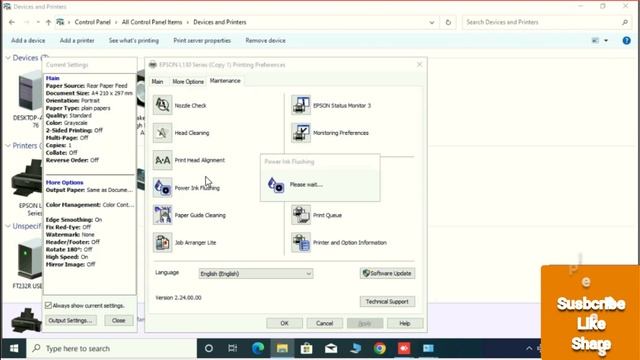Image resolution: width=640 pixels, height=360 pixels.
Task: Open the Print Queue icon
Action: [x=301, y=215]
